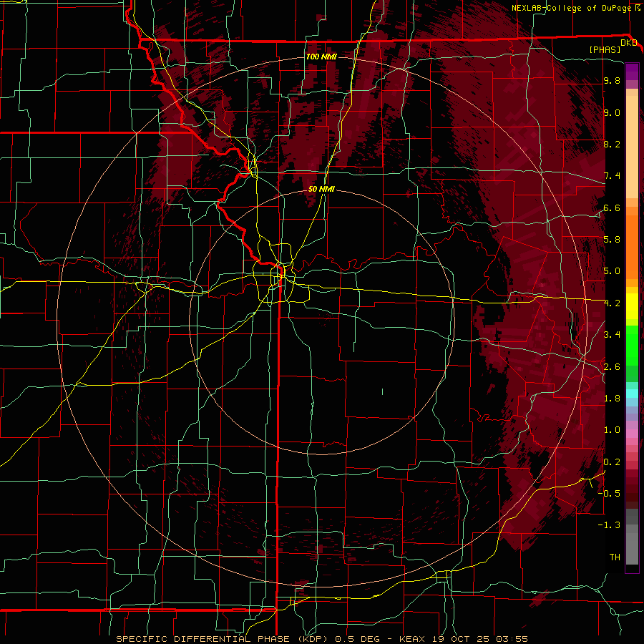Click the purple top color bar segment
The image size is (644, 644).
(632, 72)
